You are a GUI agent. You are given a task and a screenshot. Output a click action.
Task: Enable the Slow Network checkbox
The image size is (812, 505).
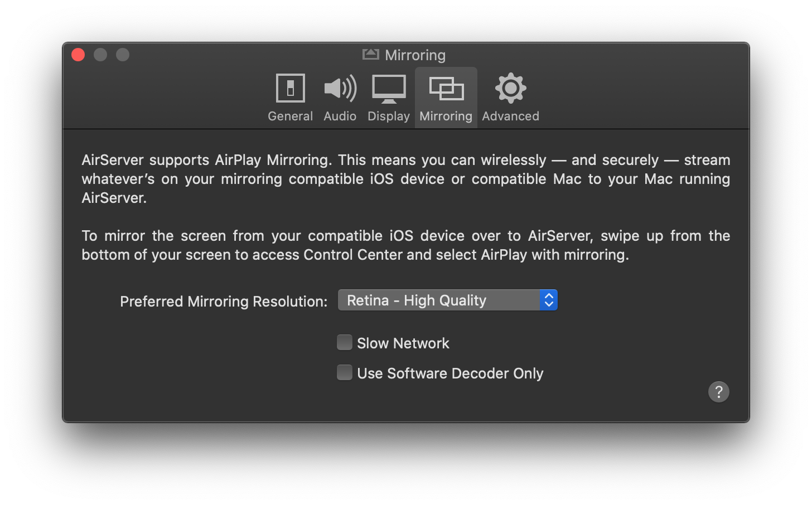pos(345,342)
